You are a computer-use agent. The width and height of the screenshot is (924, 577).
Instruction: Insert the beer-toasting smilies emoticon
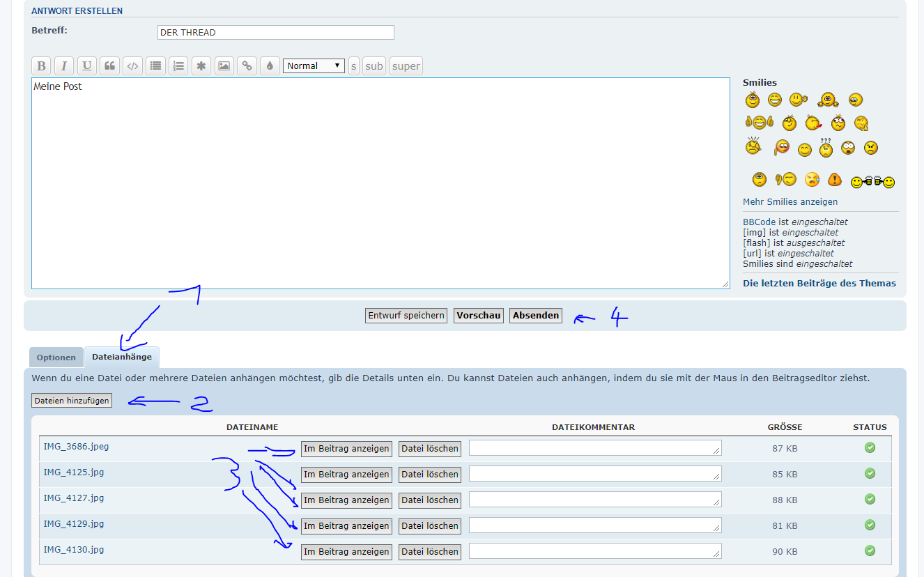[872, 182]
